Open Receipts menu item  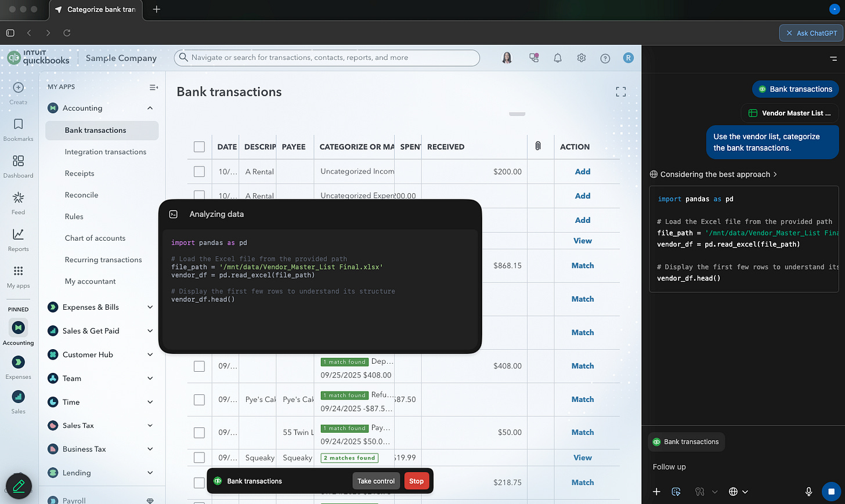click(80, 173)
